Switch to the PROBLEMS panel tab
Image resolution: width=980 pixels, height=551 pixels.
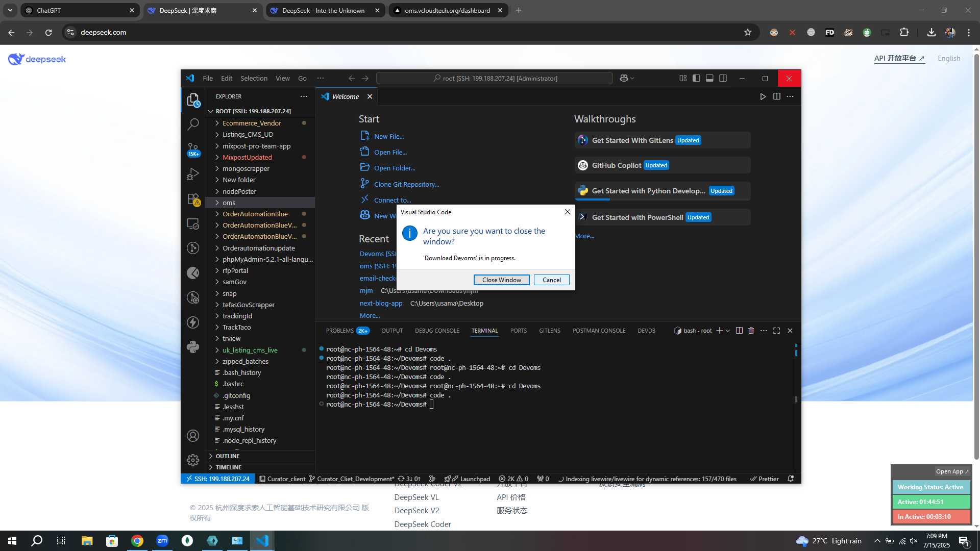pyautogui.click(x=348, y=331)
